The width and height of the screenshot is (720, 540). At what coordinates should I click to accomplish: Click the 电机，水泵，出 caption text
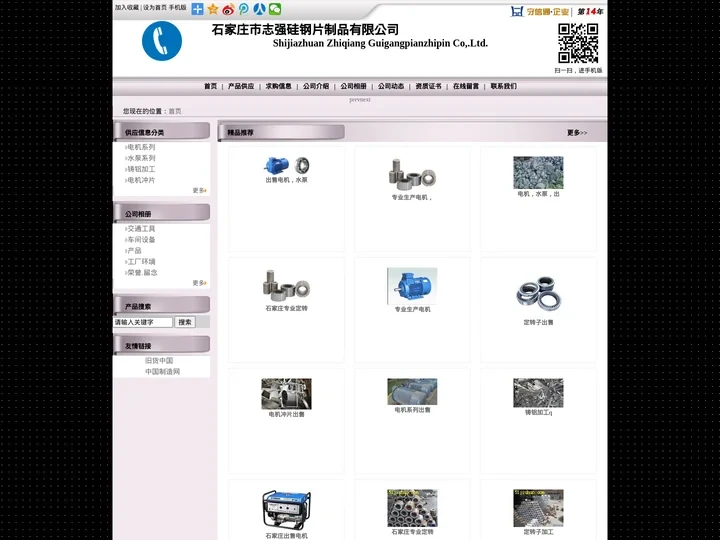[x=539, y=194]
